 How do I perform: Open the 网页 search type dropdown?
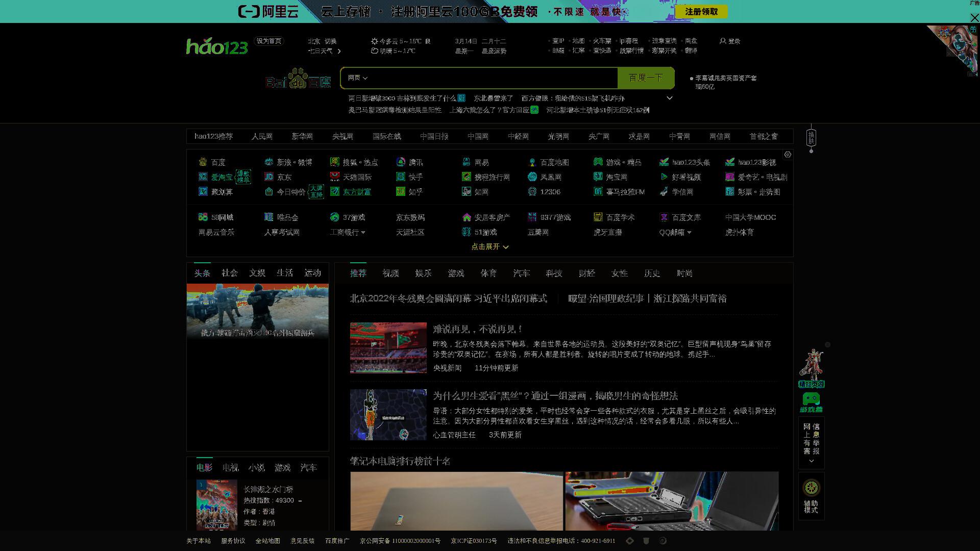pyautogui.click(x=357, y=78)
